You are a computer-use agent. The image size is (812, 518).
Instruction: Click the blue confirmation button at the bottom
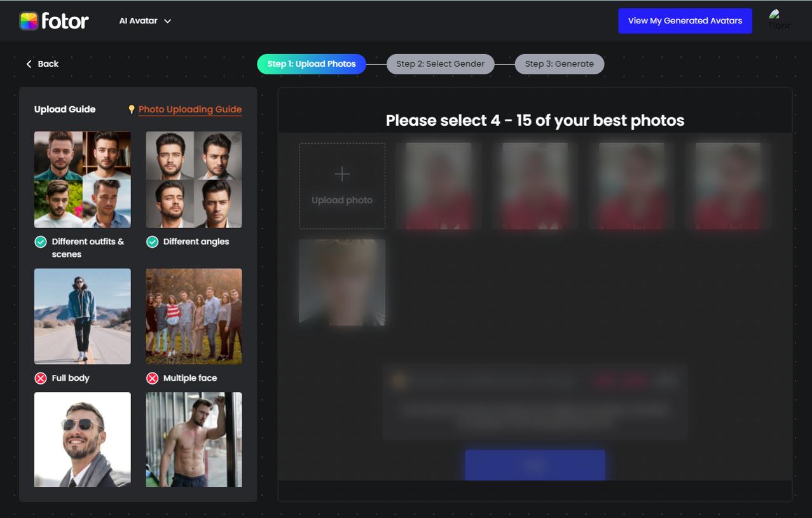tap(535, 465)
